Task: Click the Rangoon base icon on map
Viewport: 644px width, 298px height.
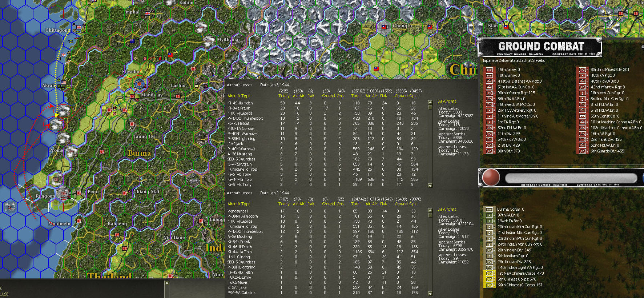Action: (64, 194)
